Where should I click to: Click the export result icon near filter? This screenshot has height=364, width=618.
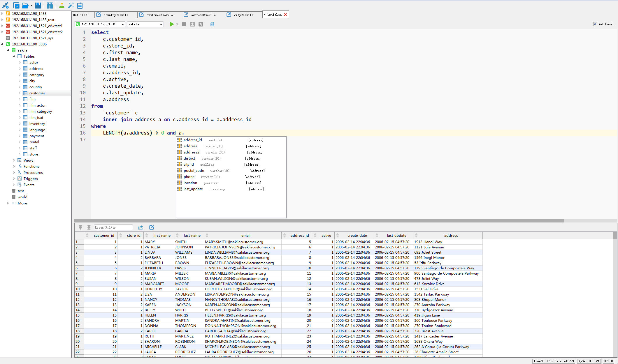coord(141,227)
